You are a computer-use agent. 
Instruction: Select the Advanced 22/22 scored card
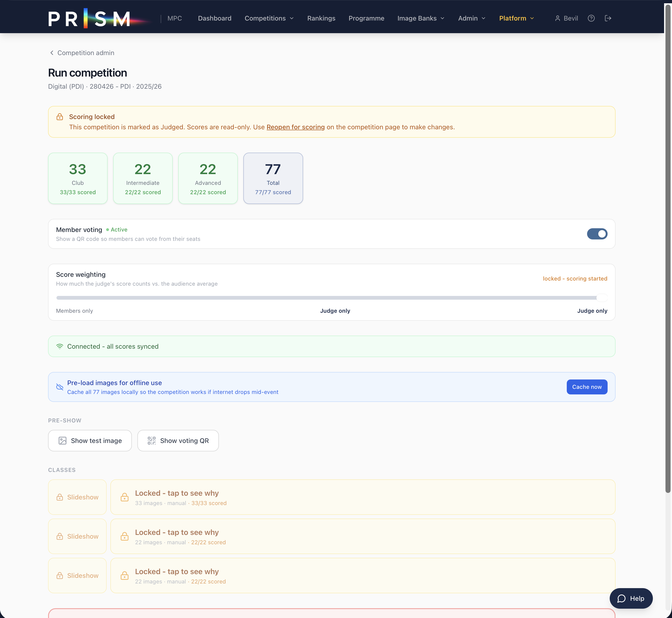[x=208, y=178]
